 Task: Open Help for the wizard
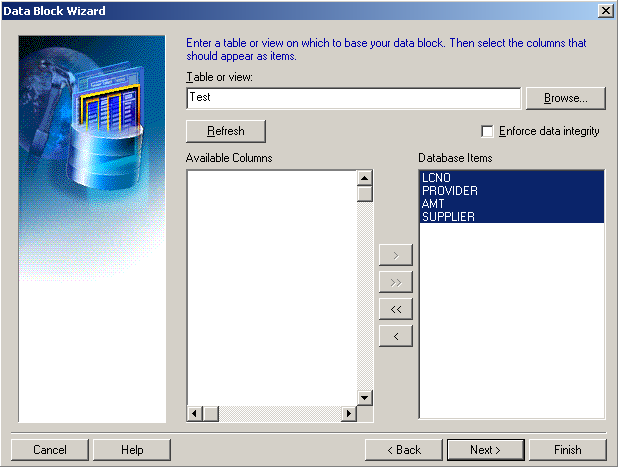point(132,450)
